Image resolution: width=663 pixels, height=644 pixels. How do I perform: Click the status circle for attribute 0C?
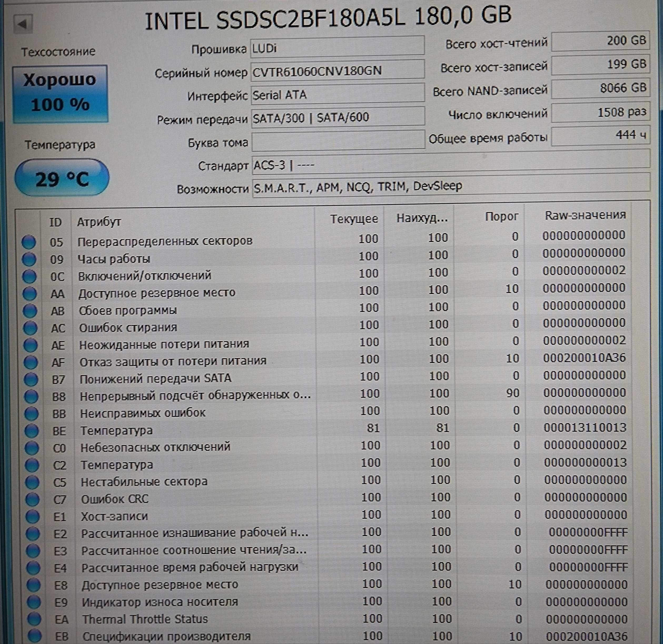tap(29, 277)
